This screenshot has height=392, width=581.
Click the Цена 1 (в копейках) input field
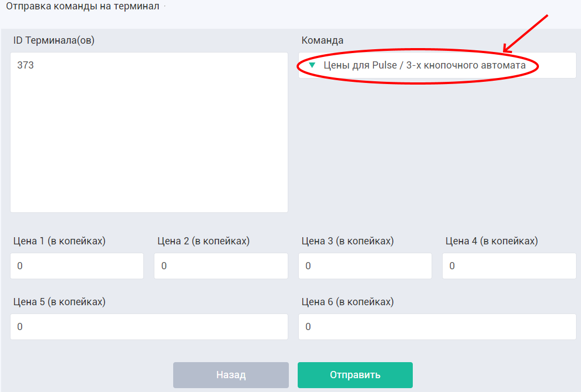[x=77, y=266]
